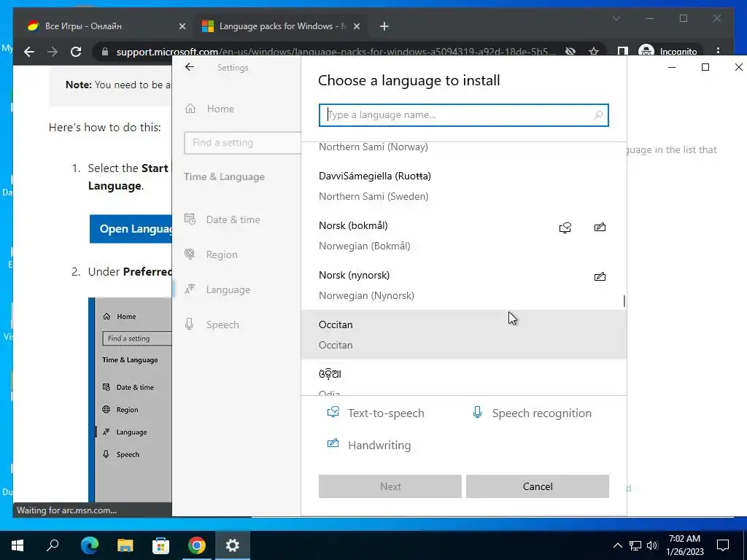Show hidden system tray icons

pos(617,545)
